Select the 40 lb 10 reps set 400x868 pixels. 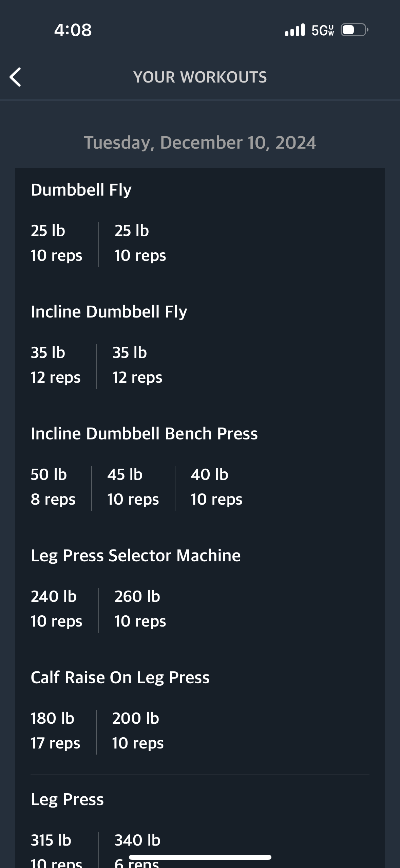click(x=216, y=487)
